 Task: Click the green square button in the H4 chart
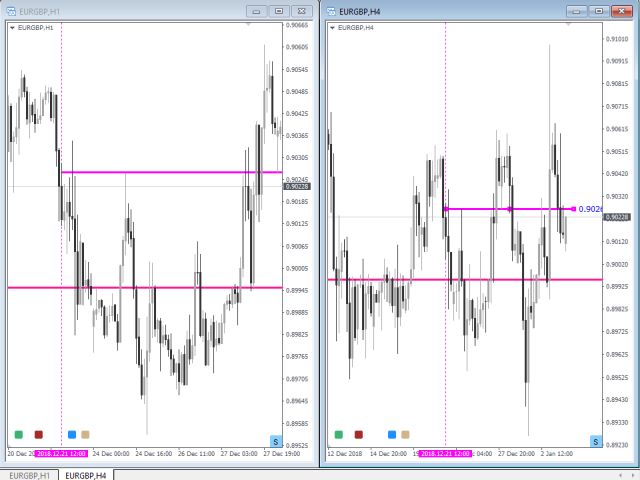pos(339,435)
